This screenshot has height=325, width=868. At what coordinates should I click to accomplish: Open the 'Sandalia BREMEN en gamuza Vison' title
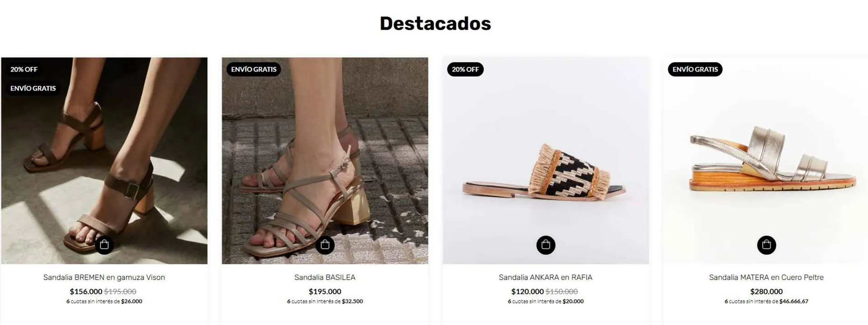click(104, 277)
